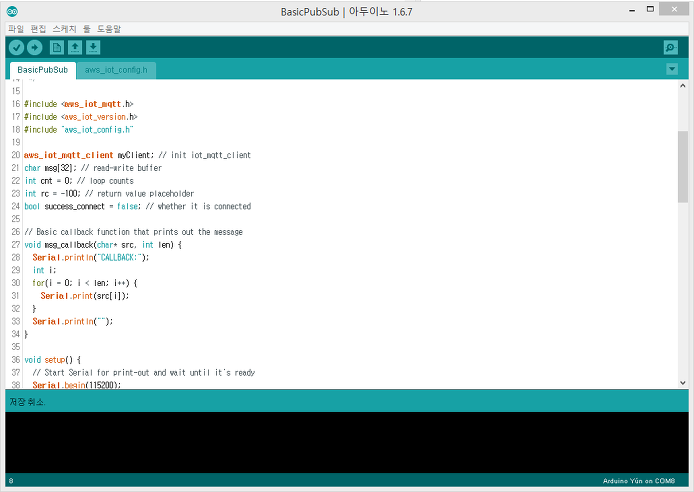The height and width of the screenshot is (492, 694).
Task: Click line number 8 in status bar
Action: click(11, 481)
